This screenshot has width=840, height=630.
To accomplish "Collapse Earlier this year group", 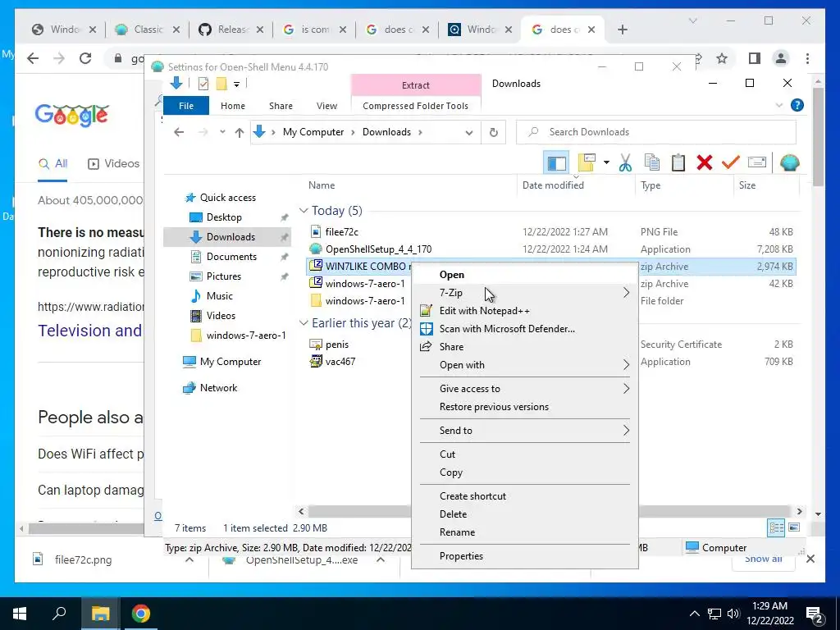I will [304, 323].
